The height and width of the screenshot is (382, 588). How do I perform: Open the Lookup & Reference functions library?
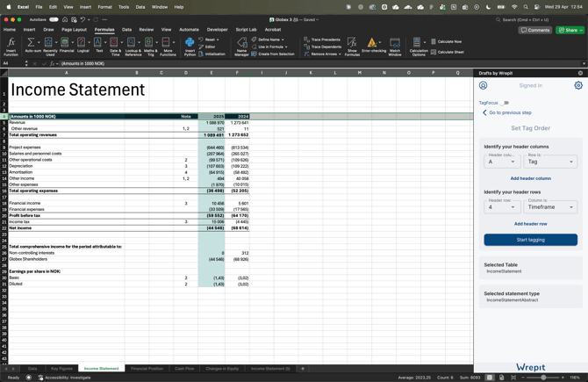click(x=133, y=47)
